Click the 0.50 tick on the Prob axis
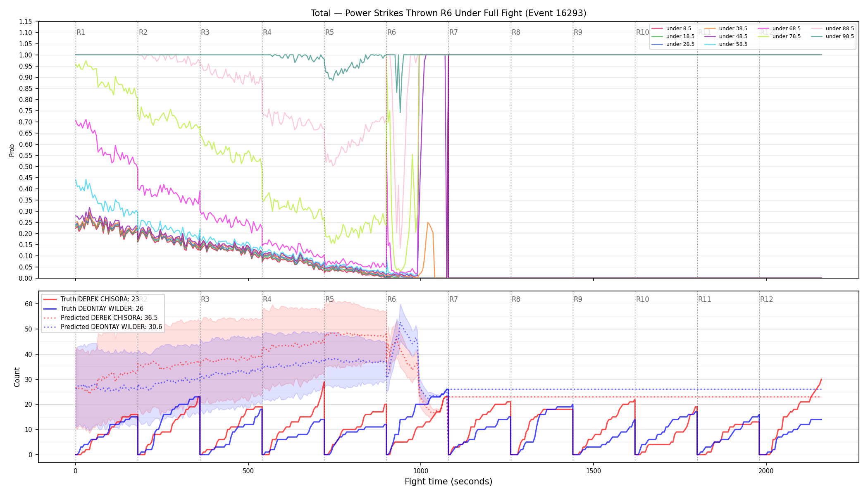Screen dimensions: 868x496 (x=26, y=167)
